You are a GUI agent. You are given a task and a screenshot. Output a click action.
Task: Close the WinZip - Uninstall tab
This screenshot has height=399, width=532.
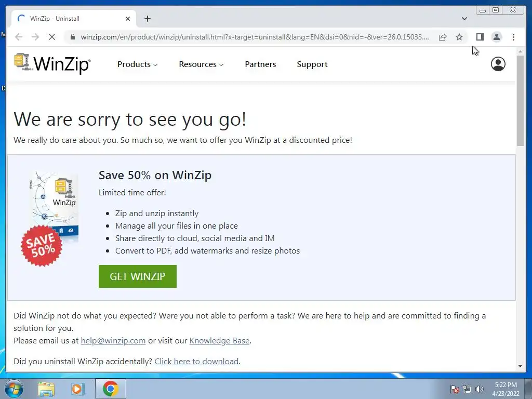(x=128, y=19)
